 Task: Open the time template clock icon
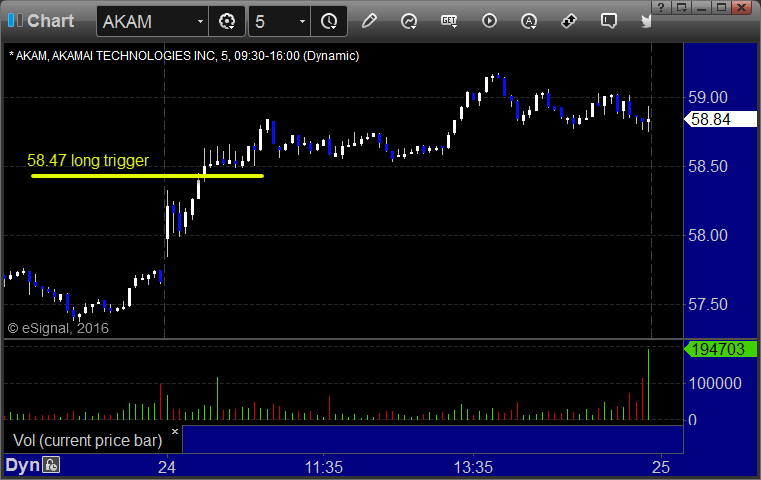(x=329, y=21)
